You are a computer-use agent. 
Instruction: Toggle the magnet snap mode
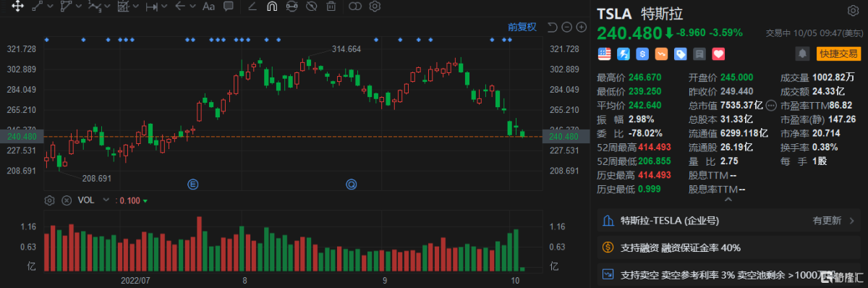pos(272,7)
